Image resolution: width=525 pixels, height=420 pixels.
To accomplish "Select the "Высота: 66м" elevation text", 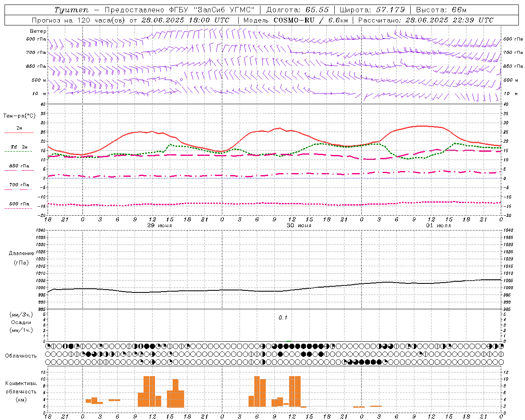I will (441, 10).
